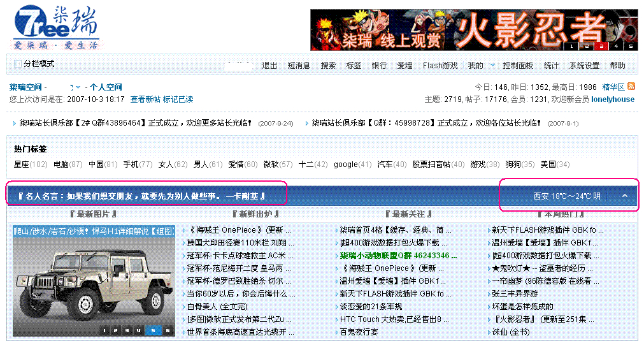Screen dimensions: 644x343
Task: Open the HTC Touch 大热卖 post
Action: (394, 319)
